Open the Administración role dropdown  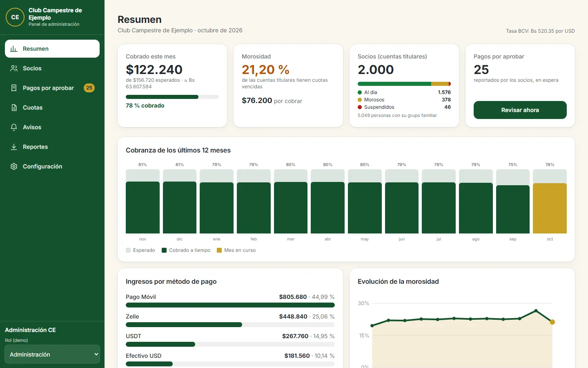[x=52, y=355]
